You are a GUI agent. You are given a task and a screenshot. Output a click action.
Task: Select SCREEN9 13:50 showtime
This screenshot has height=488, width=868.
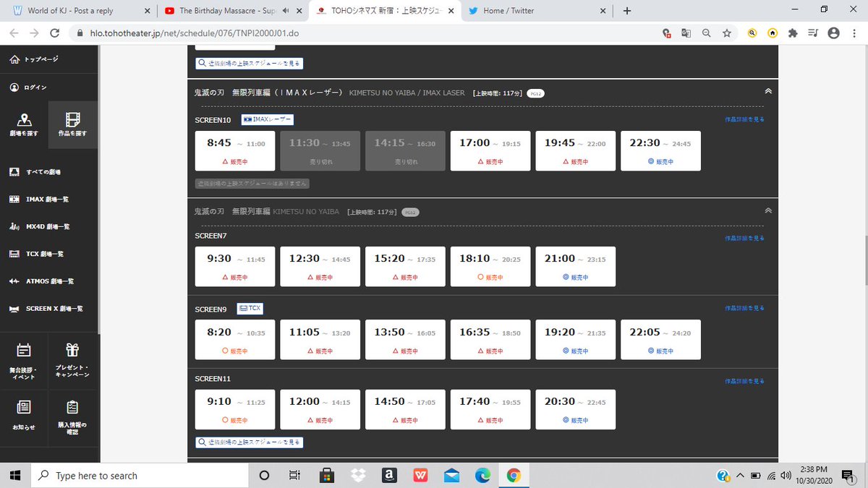click(x=405, y=341)
